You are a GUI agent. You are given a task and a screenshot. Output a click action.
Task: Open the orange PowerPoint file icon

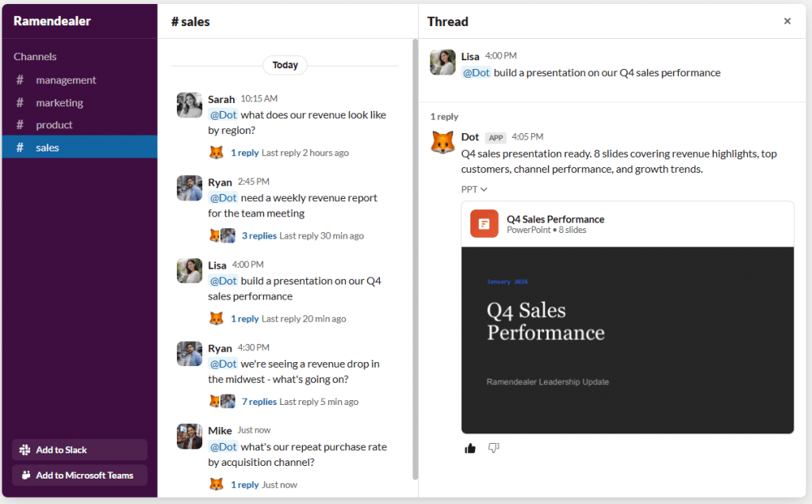485,223
